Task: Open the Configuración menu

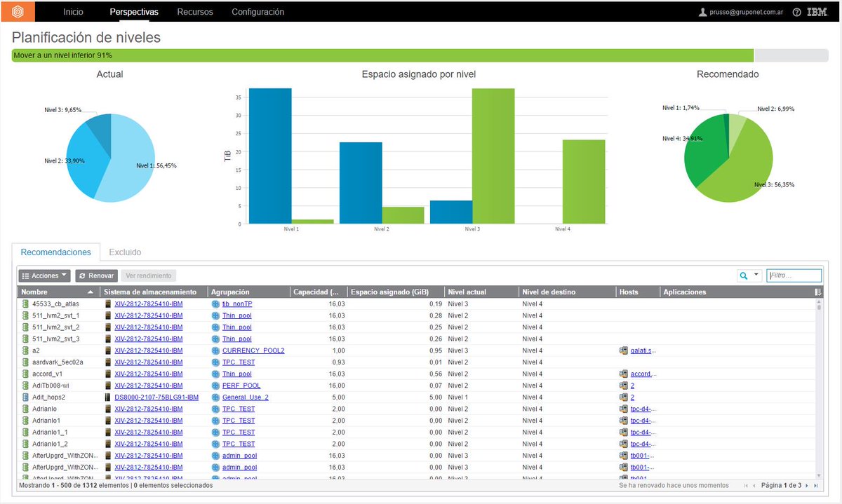Action: 258,12
